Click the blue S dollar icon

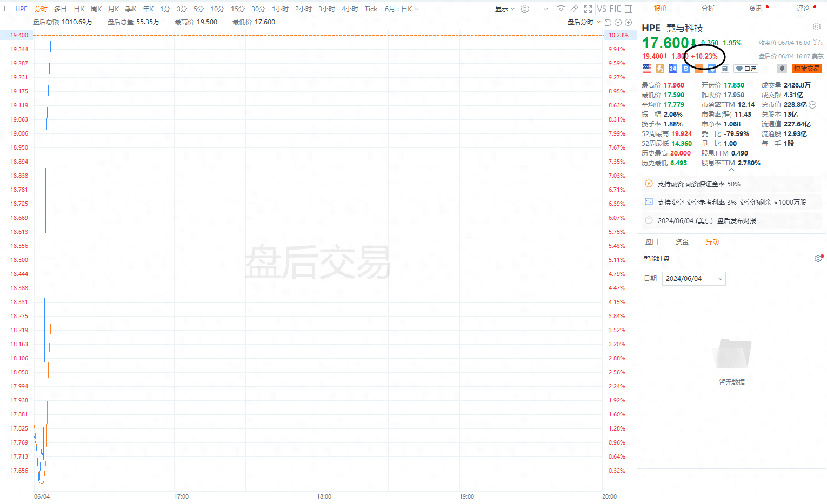coord(686,69)
